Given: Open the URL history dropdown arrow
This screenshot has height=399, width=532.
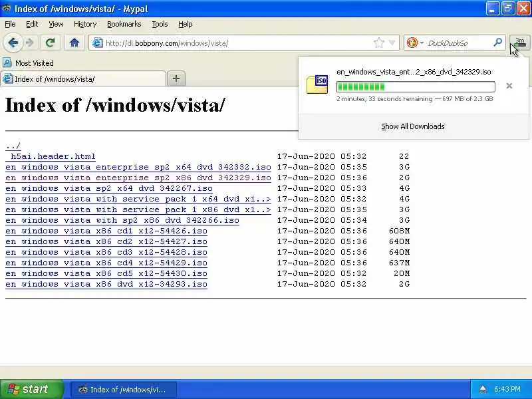Looking at the screenshot, I should point(392,43).
